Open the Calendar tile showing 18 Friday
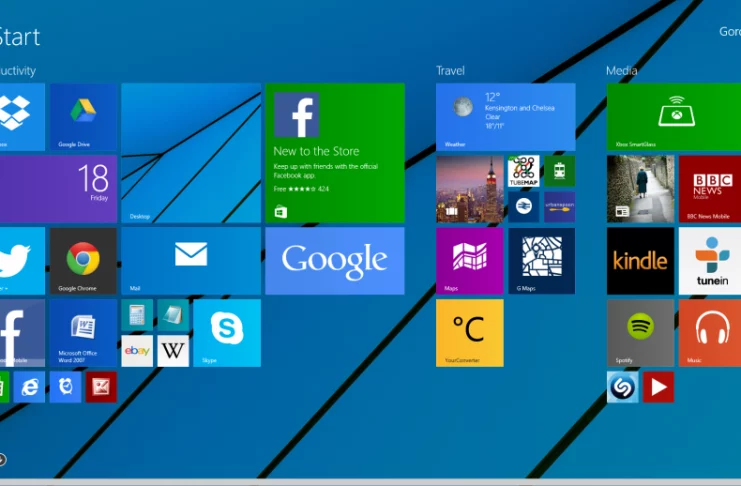 (x=58, y=189)
